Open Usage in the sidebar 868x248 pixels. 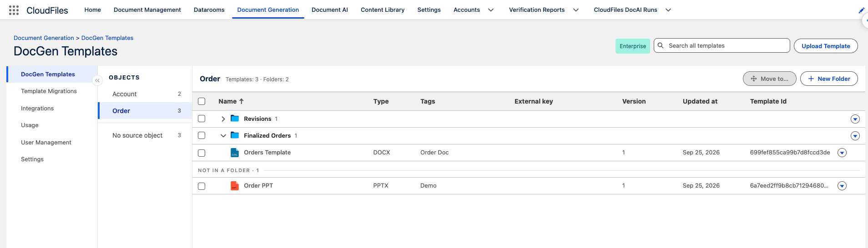pyautogui.click(x=30, y=125)
